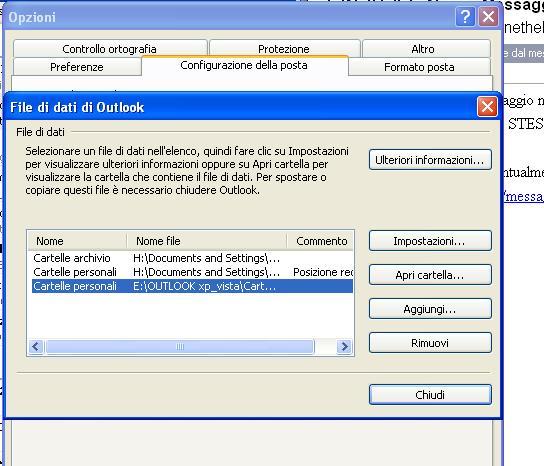Select the Altro tab

pyautogui.click(x=426, y=49)
